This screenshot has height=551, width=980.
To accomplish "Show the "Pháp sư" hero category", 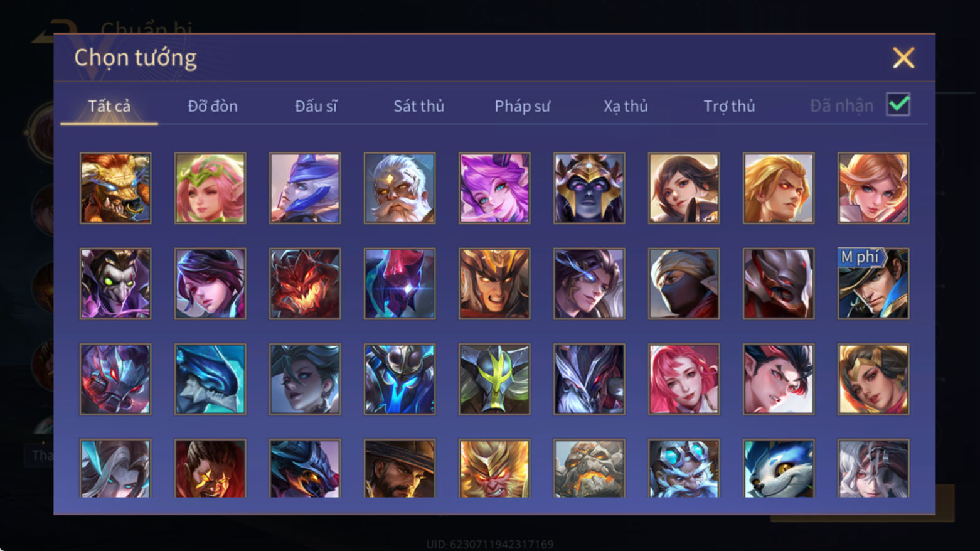I will [522, 106].
